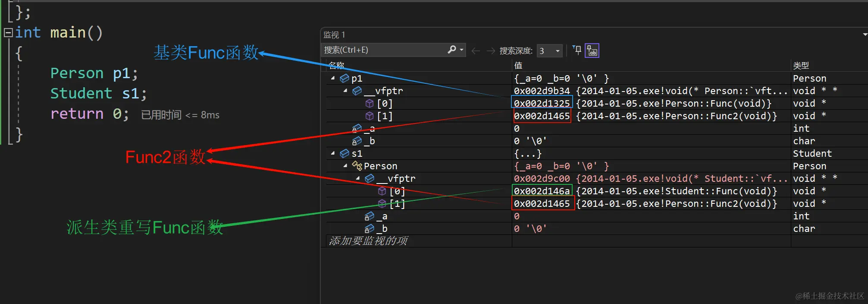Select the p1 row name
This screenshot has height=304, width=868.
coord(357,78)
